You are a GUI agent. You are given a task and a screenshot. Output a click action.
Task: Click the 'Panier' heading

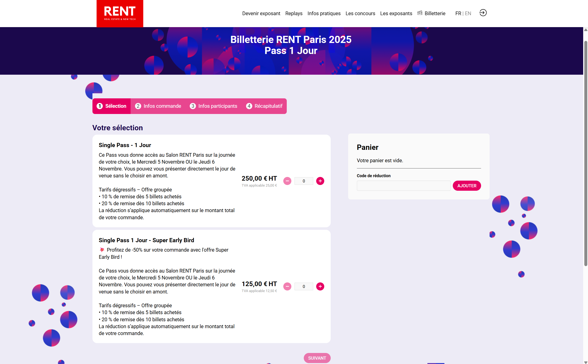pos(367,147)
